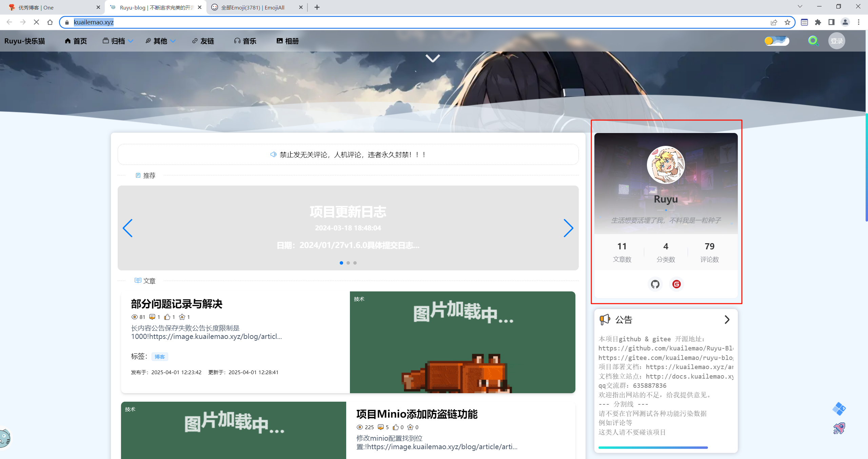Image resolution: width=868 pixels, height=459 pixels.
Task: Open the 友链 page
Action: click(203, 41)
